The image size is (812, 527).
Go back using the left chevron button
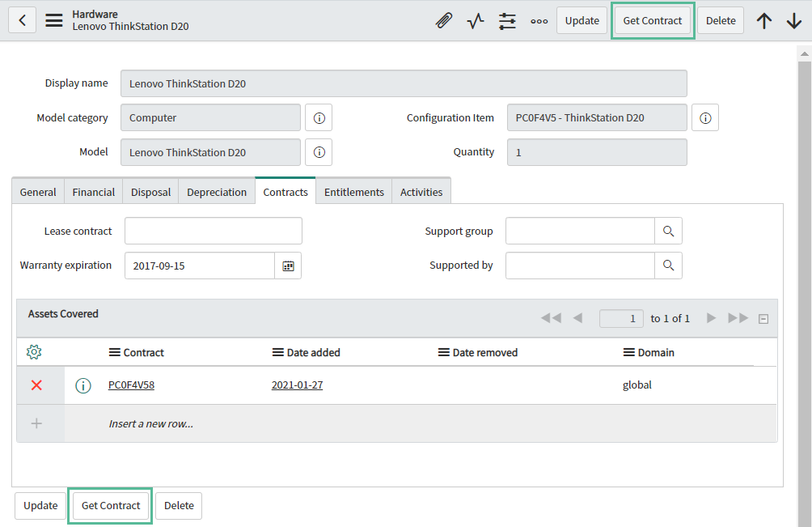pos(23,20)
